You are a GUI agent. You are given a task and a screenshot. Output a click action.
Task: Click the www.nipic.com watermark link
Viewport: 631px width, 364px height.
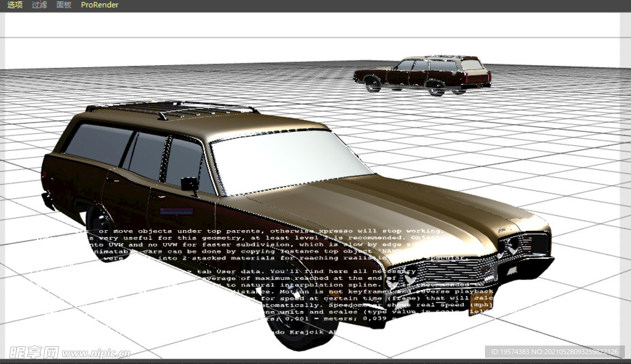tap(96, 354)
